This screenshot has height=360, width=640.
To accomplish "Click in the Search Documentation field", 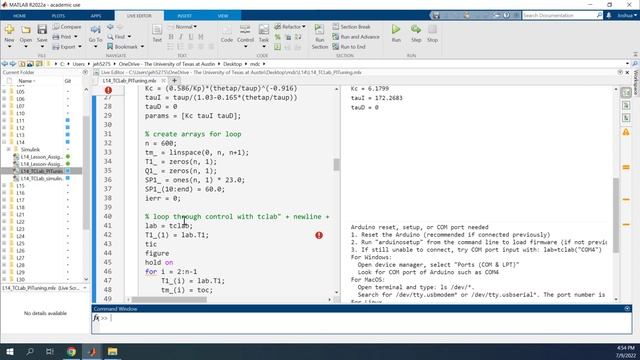I will tap(559, 15).
